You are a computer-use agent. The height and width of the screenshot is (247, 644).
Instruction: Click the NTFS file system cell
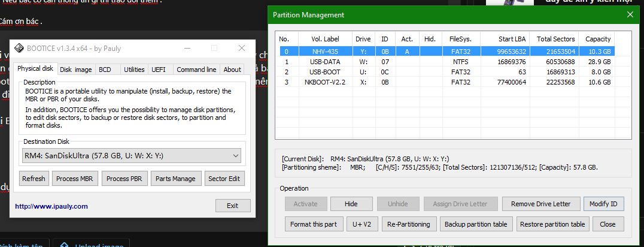point(461,62)
